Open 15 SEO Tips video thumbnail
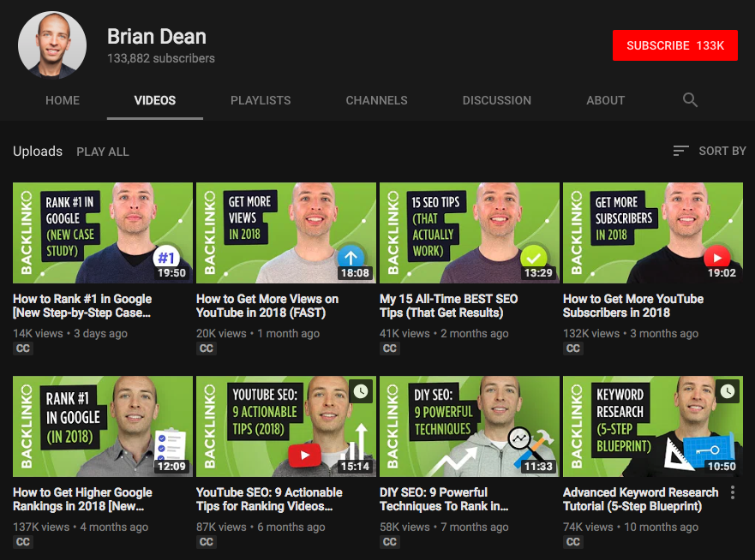 (469, 233)
